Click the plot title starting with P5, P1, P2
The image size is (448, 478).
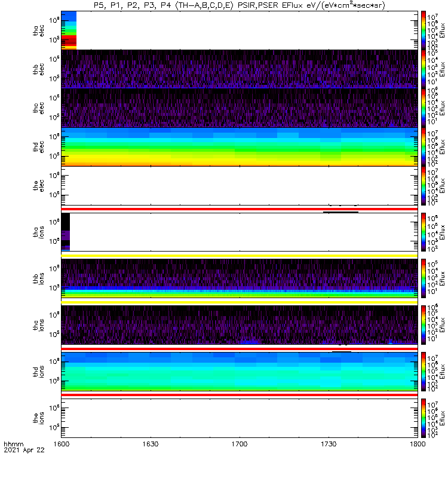[x=240, y=5]
